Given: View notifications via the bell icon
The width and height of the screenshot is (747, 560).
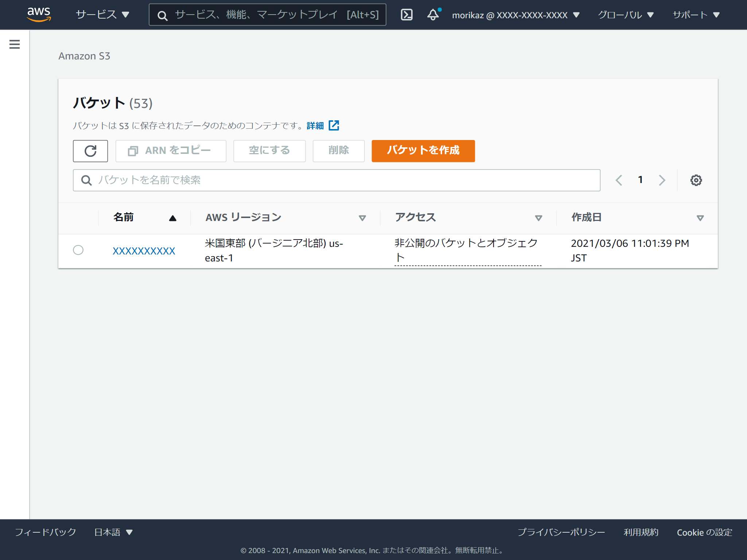Looking at the screenshot, I should [x=433, y=15].
